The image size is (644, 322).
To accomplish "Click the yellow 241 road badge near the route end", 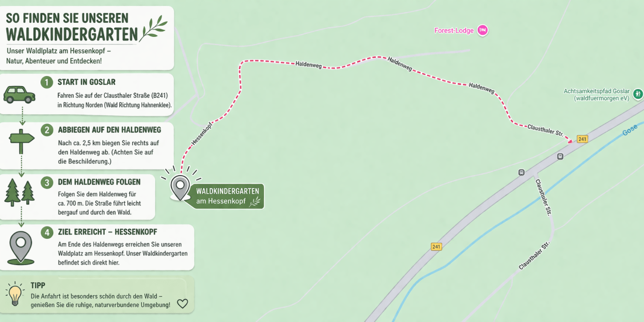I will click(x=582, y=139).
